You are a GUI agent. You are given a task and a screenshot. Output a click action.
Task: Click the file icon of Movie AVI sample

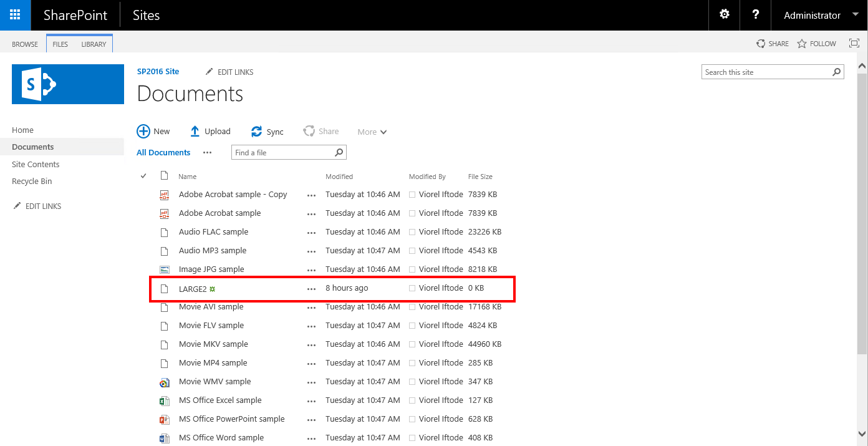[165, 307]
